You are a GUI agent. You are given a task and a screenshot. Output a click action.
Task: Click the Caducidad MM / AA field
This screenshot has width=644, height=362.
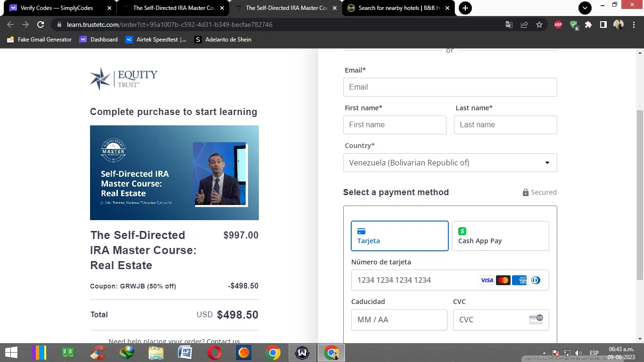pyautogui.click(x=399, y=320)
